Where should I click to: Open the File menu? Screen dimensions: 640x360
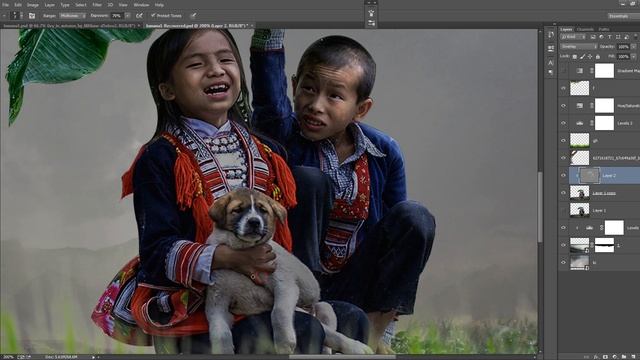click(x=5, y=5)
